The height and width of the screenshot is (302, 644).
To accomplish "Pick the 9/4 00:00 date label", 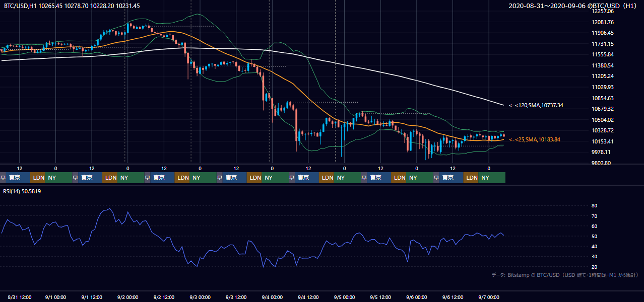I will 272,297.
